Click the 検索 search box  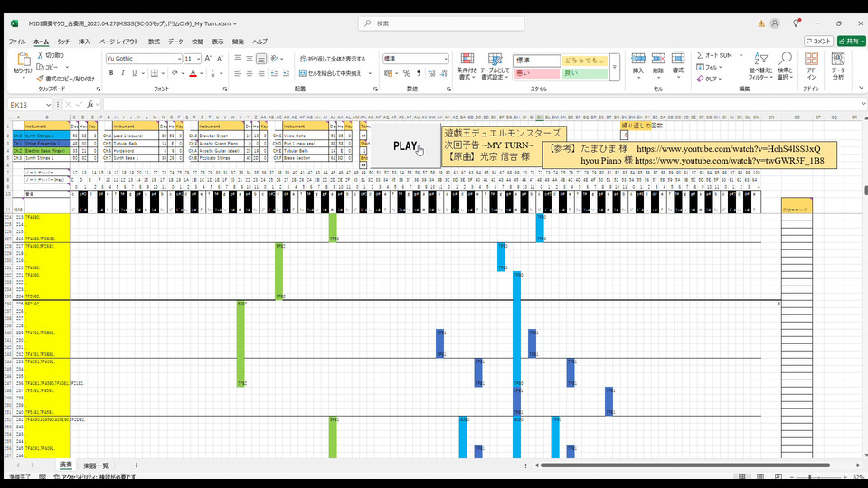pos(441,23)
